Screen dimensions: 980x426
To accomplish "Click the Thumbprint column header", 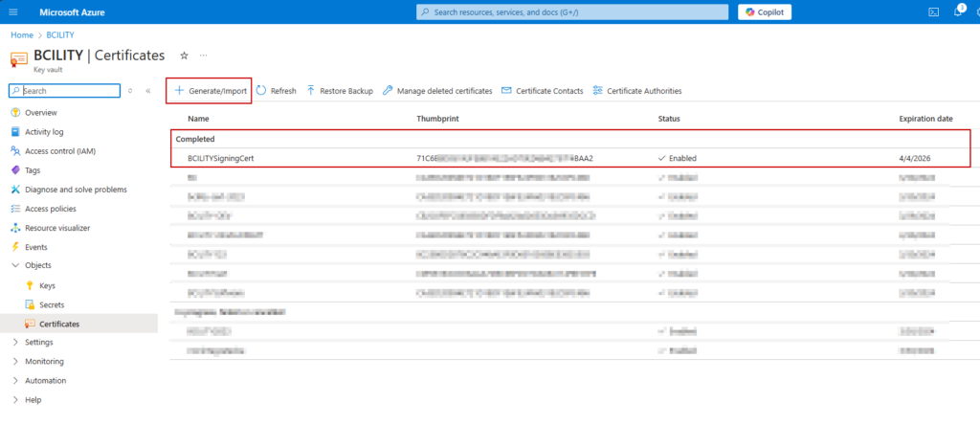I will click(436, 119).
